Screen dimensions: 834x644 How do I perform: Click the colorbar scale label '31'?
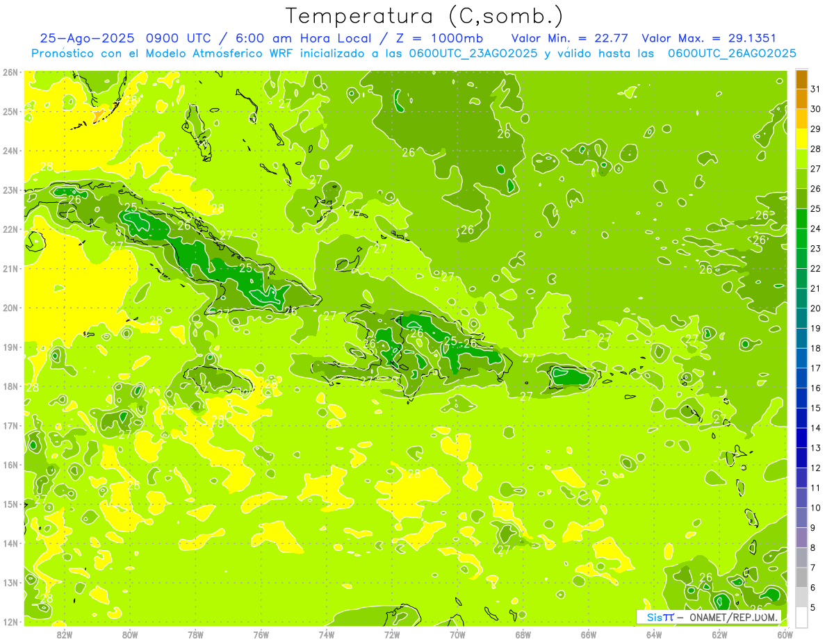[x=815, y=90]
